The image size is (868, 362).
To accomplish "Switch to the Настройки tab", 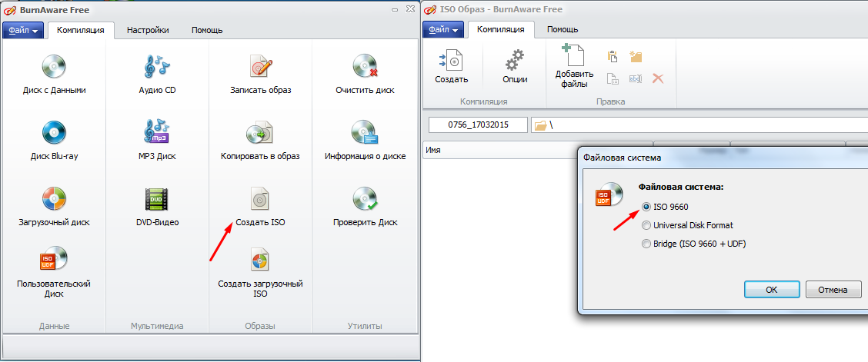I will point(147,30).
